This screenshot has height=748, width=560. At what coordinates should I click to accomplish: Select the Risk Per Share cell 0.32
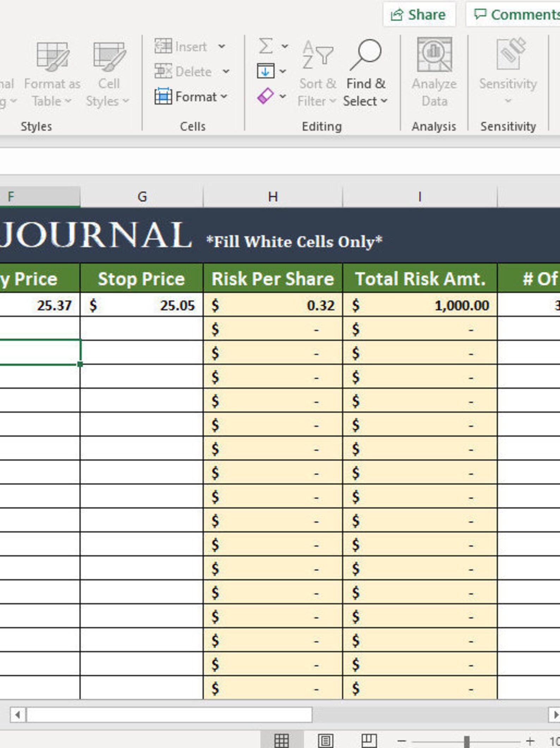273,305
